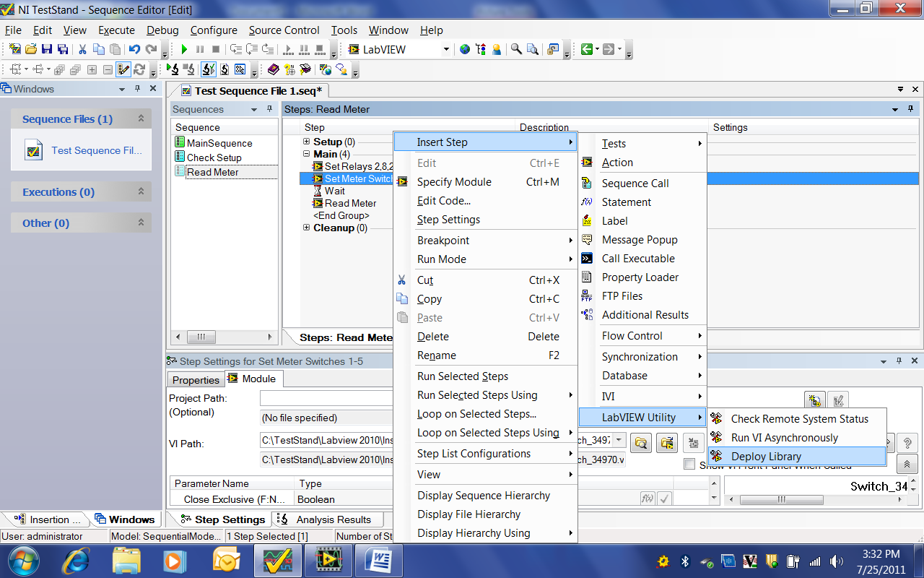The width and height of the screenshot is (924, 578).
Task: Open the LabVIEW adapter dropdown
Action: pos(445,49)
